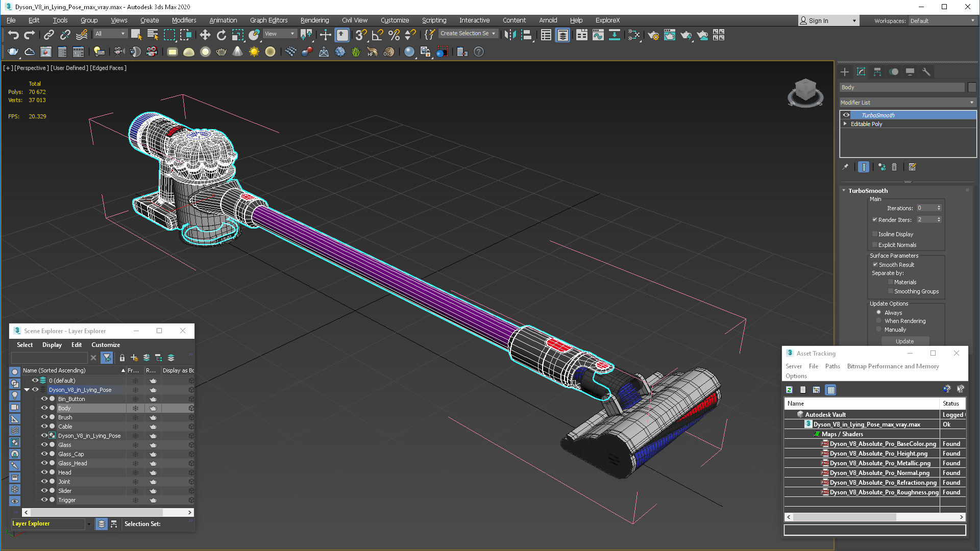Click the Pin Stack icon
The width and height of the screenshot is (980, 551).
pos(845,167)
